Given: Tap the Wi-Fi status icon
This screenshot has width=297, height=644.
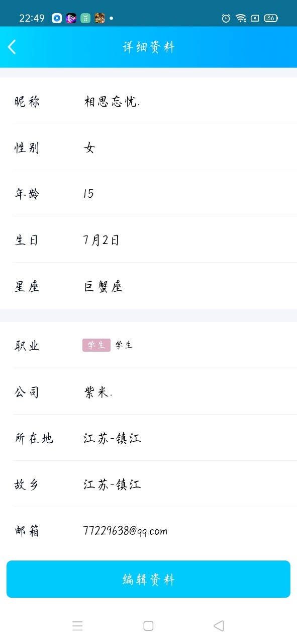Looking at the screenshot, I should pyautogui.click(x=241, y=18).
